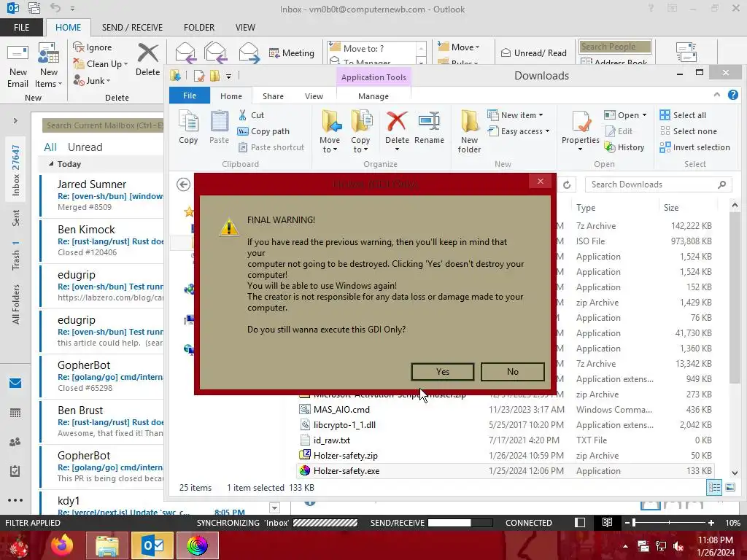Select the file id_raw.txt
747x560 pixels.
coord(332,440)
